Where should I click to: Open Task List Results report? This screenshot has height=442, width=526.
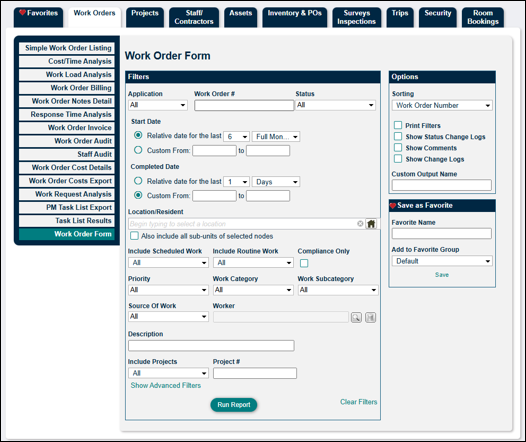[x=67, y=221]
